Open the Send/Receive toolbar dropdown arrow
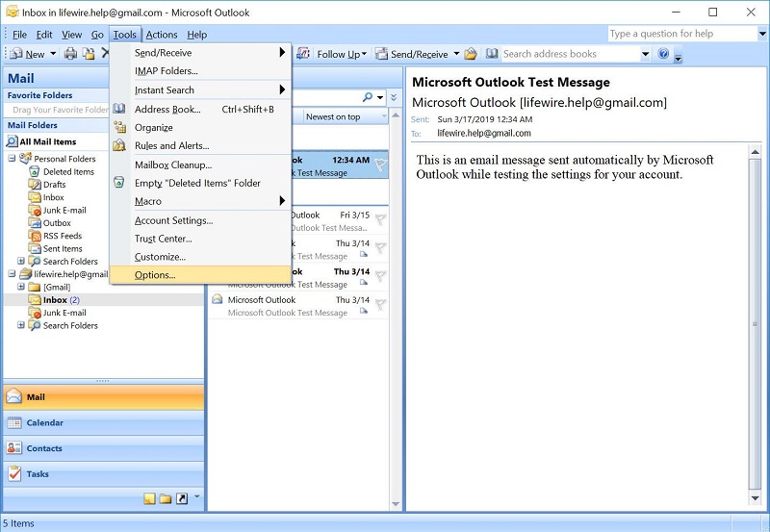This screenshot has height=532, width=770. pos(456,54)
